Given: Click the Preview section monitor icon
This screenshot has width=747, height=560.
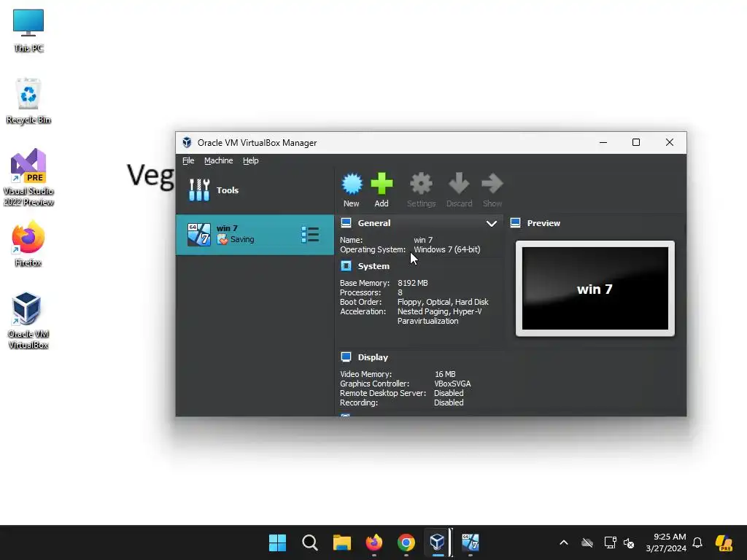Looking at the screenshot, I should [515, 222].
